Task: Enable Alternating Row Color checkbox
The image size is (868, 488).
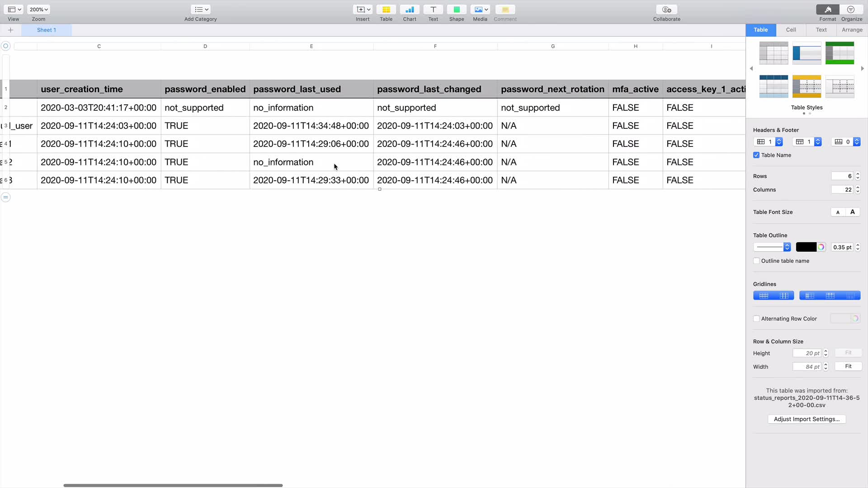Action: (756, 319)
